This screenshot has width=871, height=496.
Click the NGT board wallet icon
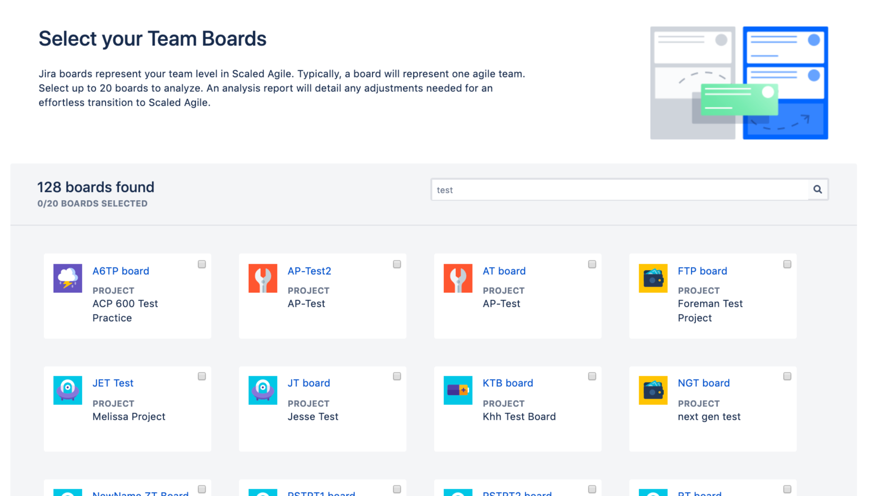[x=653, y=390]
